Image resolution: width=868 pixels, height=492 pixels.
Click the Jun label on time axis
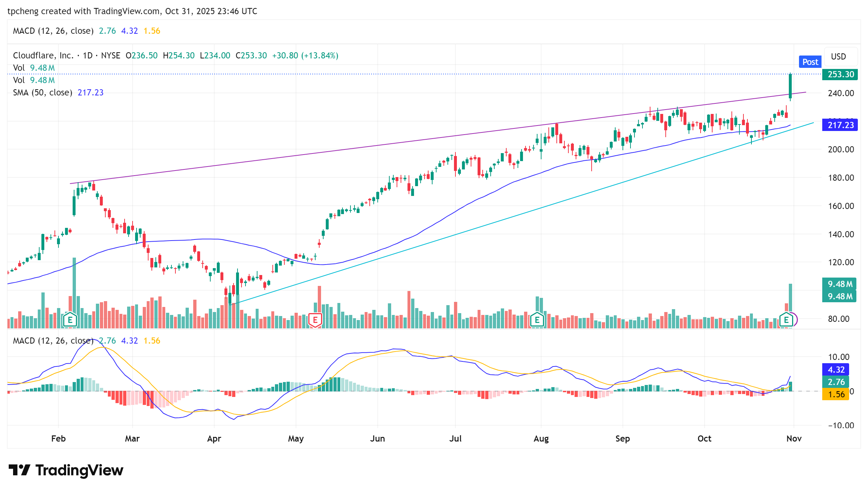click(x=377, y=438)
